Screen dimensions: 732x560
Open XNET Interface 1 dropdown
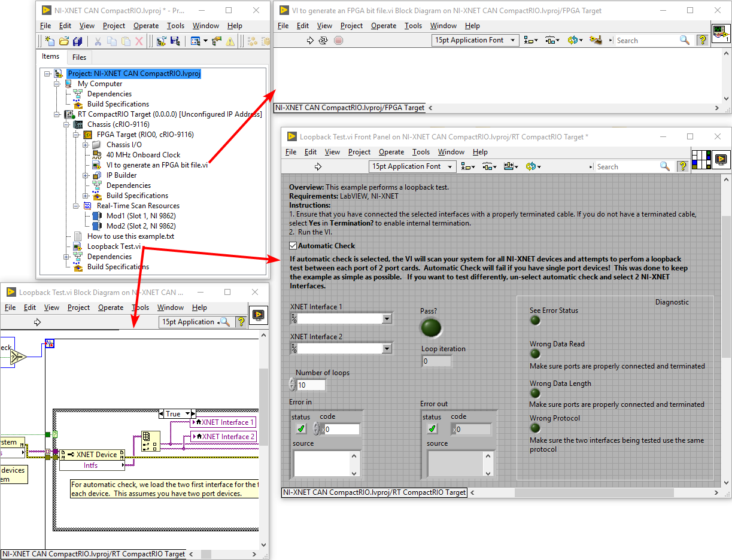[x=387, y=319]
